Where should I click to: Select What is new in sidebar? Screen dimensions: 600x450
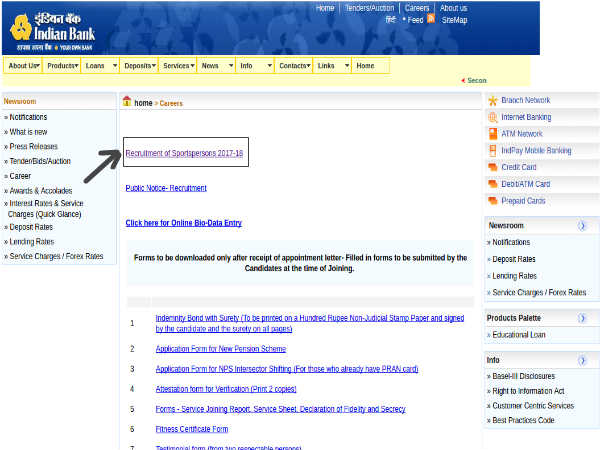pos(28,132)
